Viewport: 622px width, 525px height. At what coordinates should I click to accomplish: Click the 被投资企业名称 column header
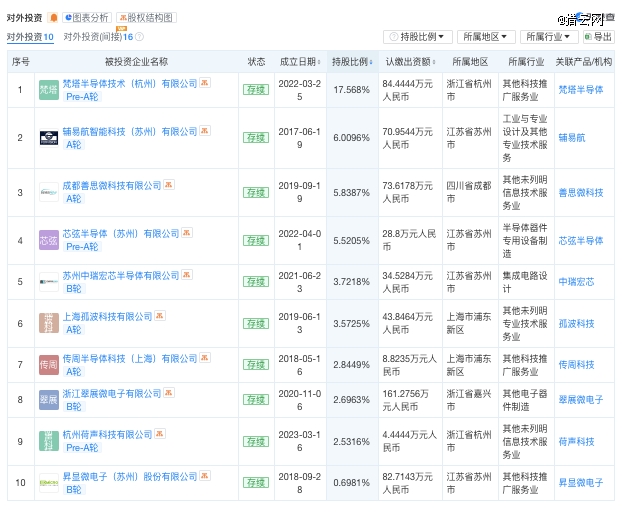[136, 62]
